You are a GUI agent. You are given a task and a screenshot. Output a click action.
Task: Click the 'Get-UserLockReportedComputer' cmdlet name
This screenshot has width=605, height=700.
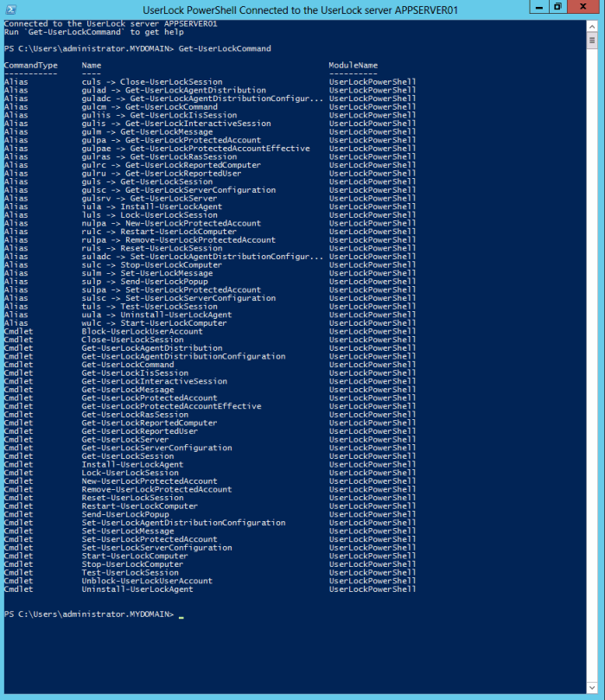click(x=150, y=423)
